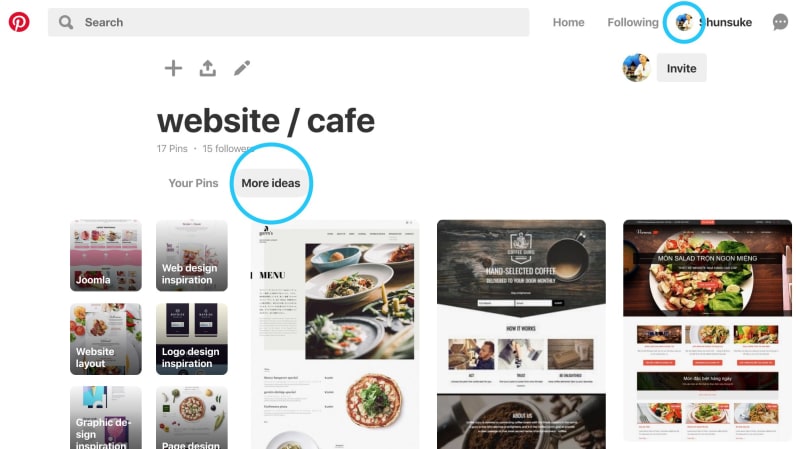Open the Joomla topic tile

[x=106, y=255]
